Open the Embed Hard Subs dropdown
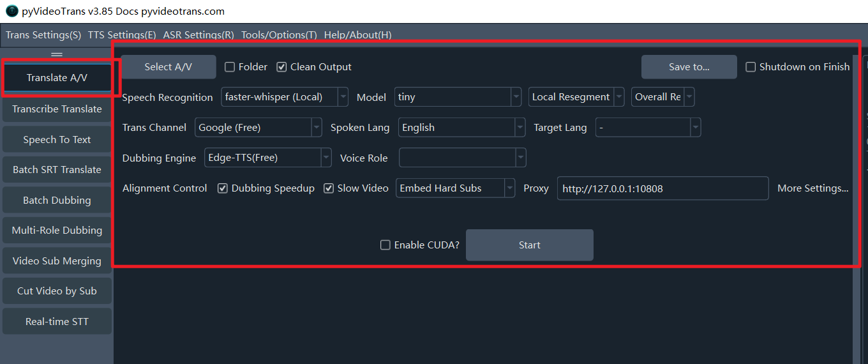This screenshot has width=868, height=364. 455,188
